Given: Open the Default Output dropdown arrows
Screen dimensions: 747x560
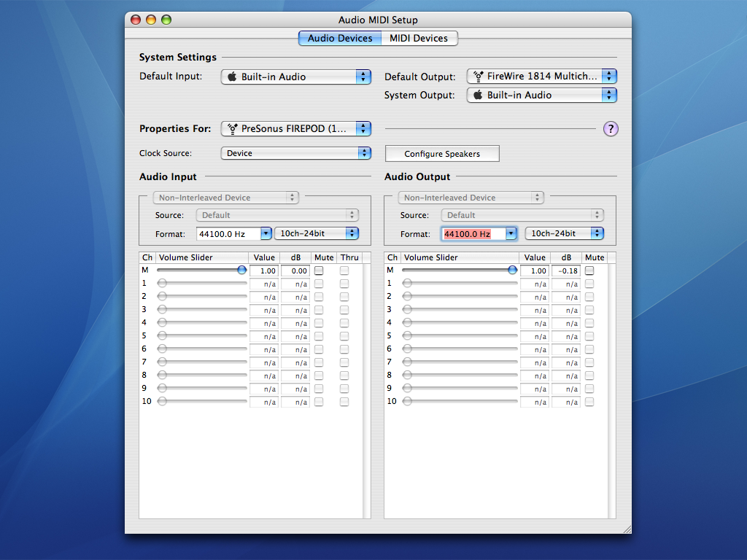Looking at the screenshot, I should coord(609,76).
